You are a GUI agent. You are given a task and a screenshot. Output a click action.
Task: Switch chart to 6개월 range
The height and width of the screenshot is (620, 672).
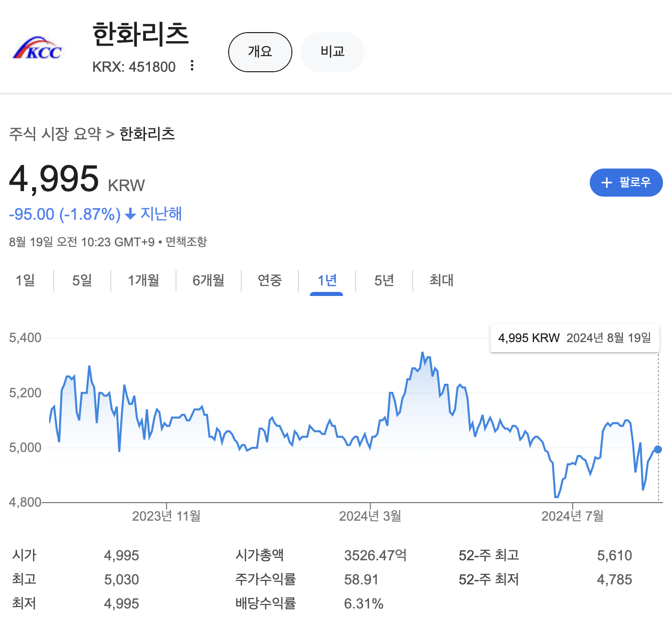[x=209, y=280]
